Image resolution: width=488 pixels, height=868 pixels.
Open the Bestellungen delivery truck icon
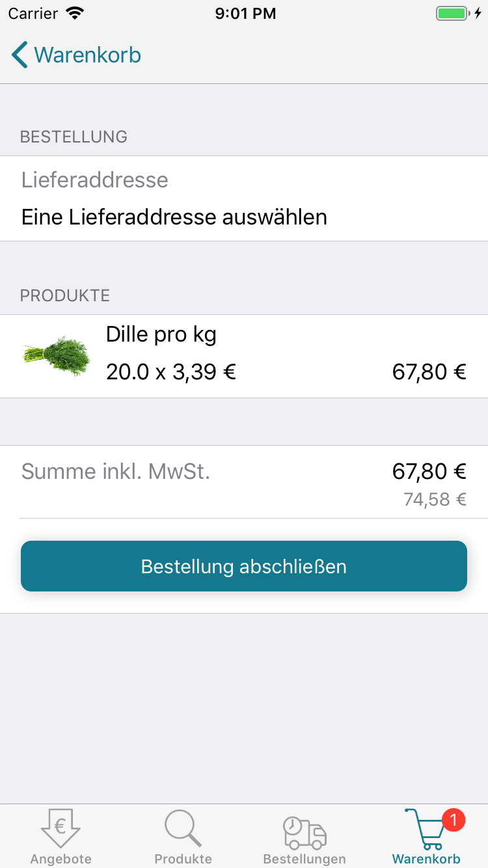click(x=305, y=832)
